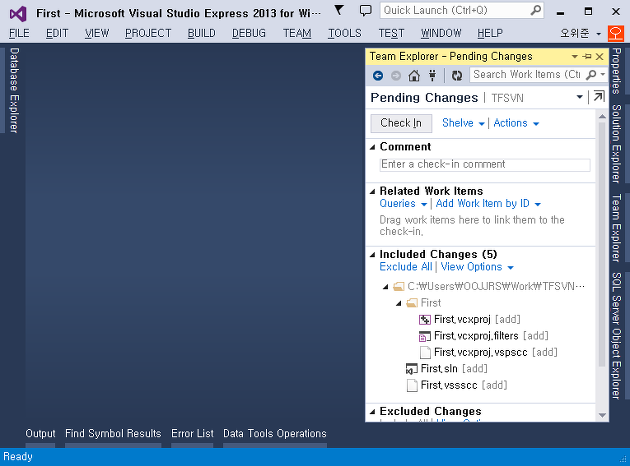Go forward in Team Explorer
The width and height of the screenshot is (630, 466).
pyautogui.click(x=396, y=76)
